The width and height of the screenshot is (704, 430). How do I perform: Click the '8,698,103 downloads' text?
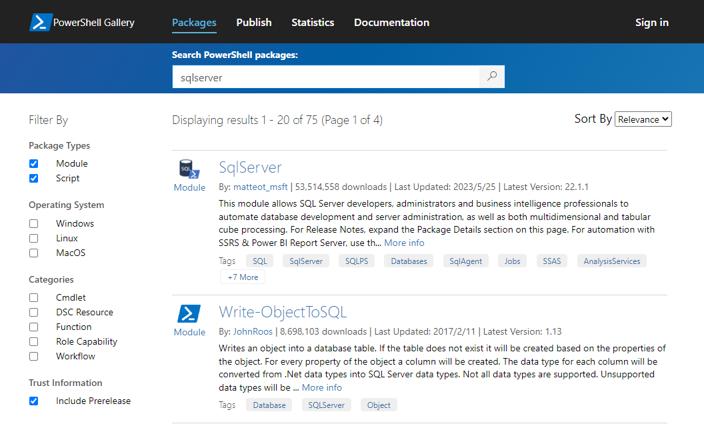(323, 332)
